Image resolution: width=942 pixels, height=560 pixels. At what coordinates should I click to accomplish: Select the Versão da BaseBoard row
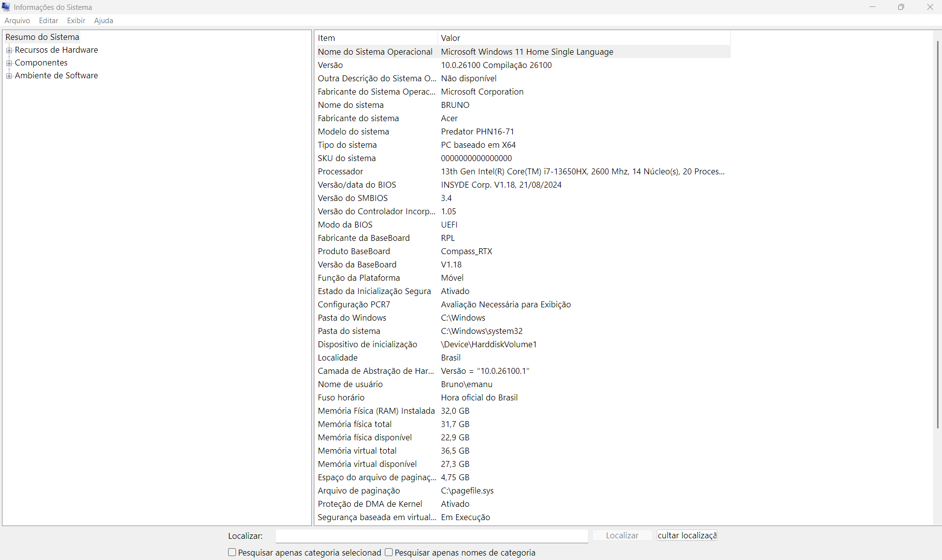[523, 264]
